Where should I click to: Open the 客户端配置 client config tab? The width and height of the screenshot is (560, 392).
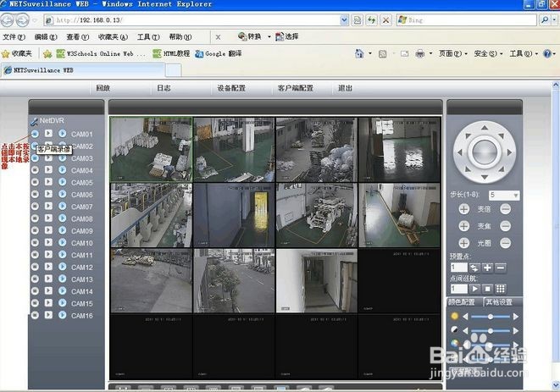pos(296,88)
